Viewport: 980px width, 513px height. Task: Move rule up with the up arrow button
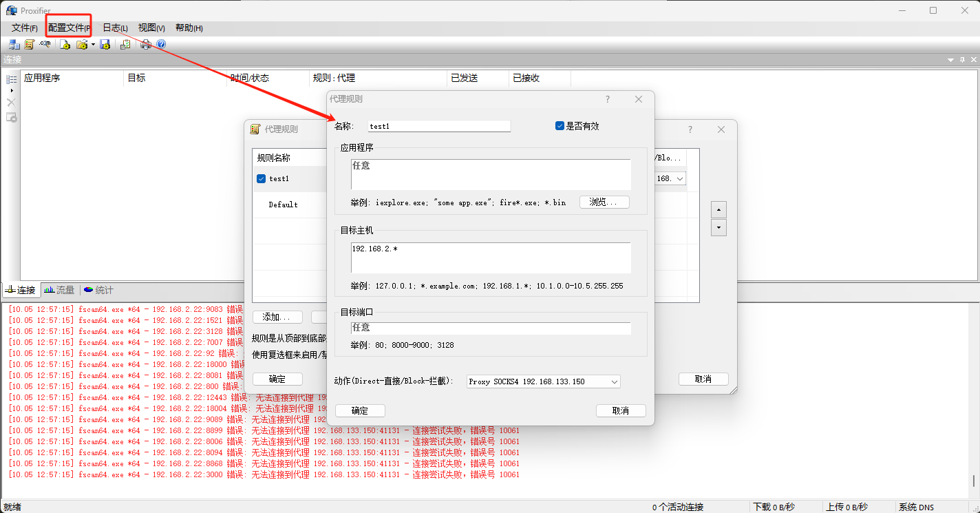point(718,209)
